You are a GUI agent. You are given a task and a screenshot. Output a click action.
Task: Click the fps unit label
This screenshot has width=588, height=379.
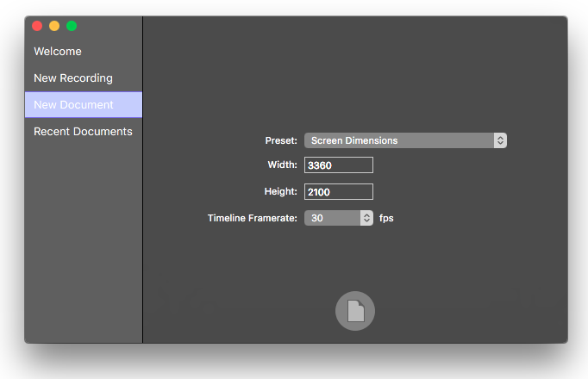tap(386, 218)
